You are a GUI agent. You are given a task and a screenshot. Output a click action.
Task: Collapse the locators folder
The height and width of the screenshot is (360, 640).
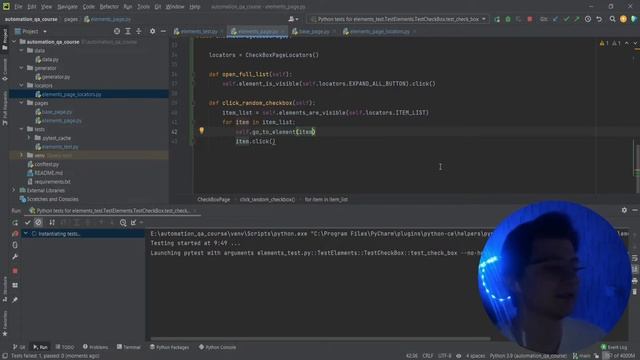point(22,85)
